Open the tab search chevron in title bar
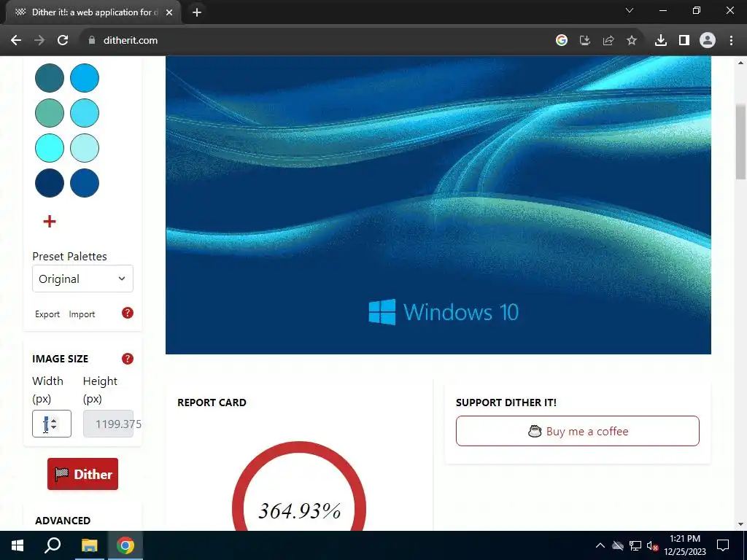 (x=630, y=10)
